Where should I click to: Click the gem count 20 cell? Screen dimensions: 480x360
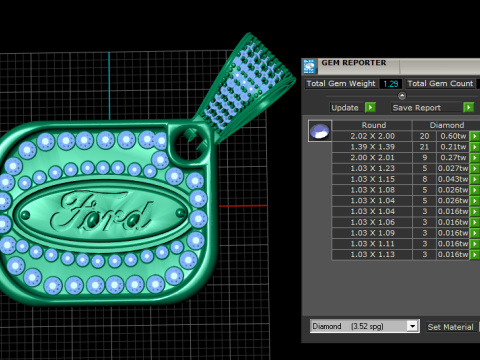(x=424, y=136)
